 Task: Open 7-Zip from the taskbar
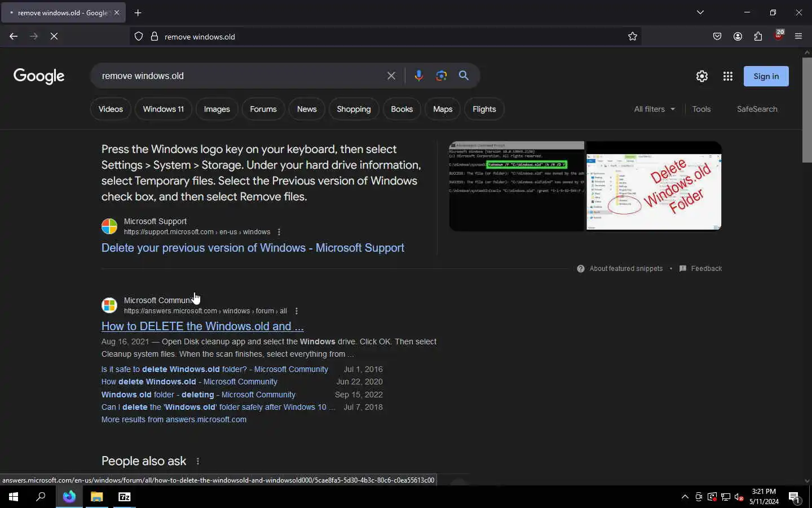point(125,497)
